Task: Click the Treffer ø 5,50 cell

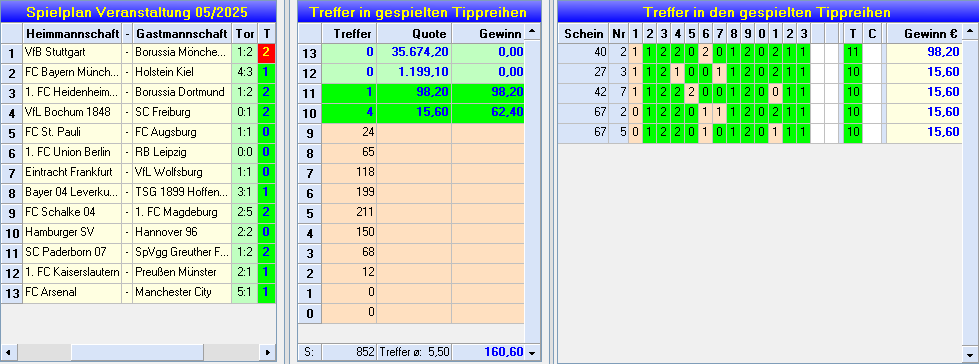Action: (414, 352)
